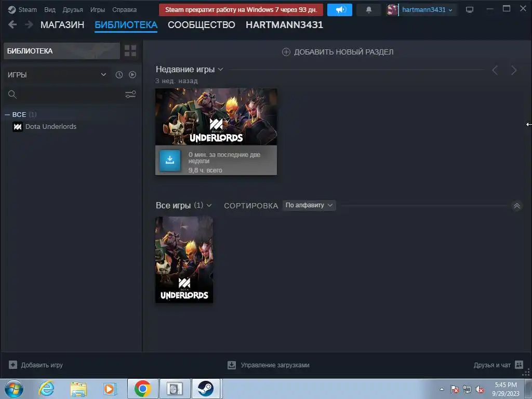Open the announcements megaphone button
Image resolution: width=532 pixels, height=399 pixels.
point(340,10)
